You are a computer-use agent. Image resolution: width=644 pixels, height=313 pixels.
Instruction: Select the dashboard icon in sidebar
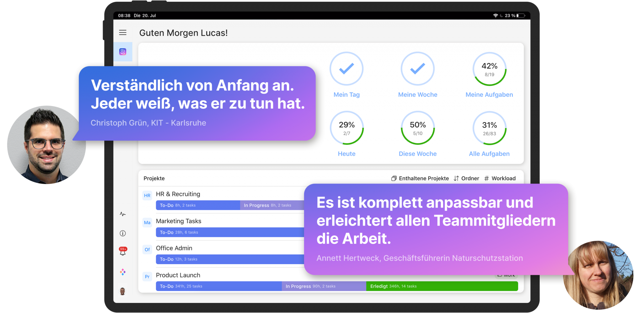pos(123,52)
